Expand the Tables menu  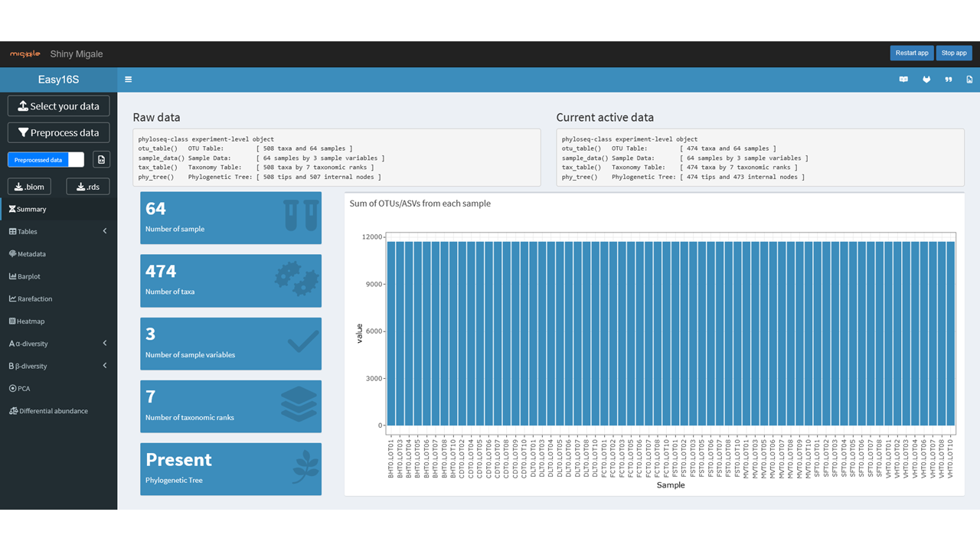[x=58, y=231]
